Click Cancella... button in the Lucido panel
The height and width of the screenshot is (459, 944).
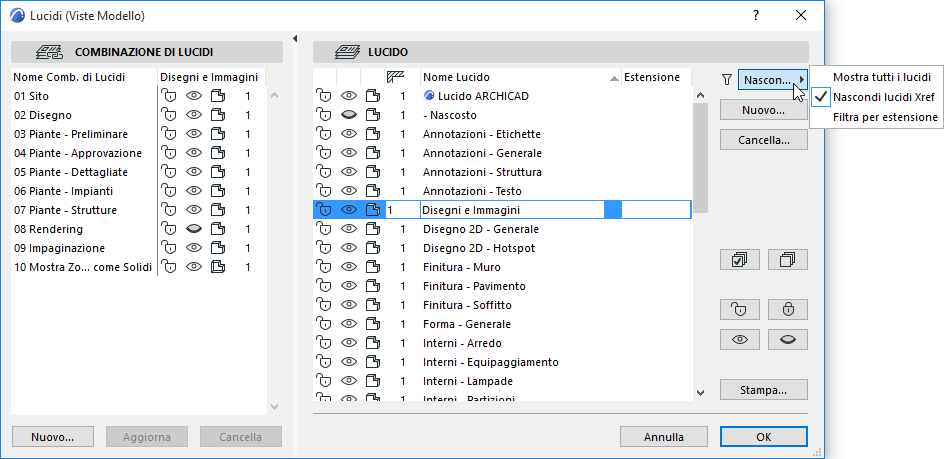(763, 140)
